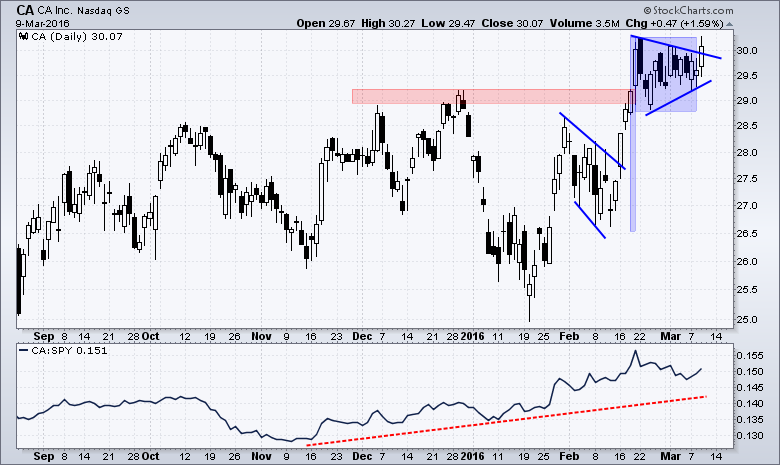Click the '9-Mar-2016' date label

(x=42, y=23)
